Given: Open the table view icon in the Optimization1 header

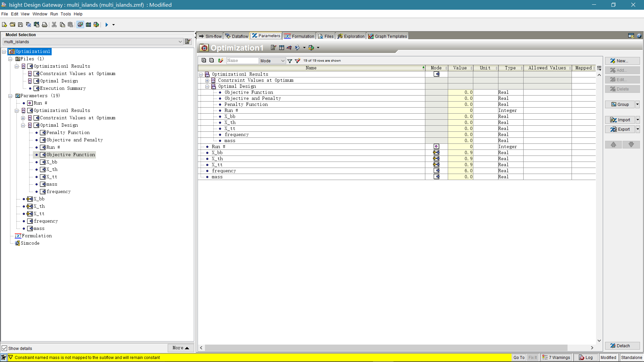Looking at the screenshot, I should tap(282, 48).
